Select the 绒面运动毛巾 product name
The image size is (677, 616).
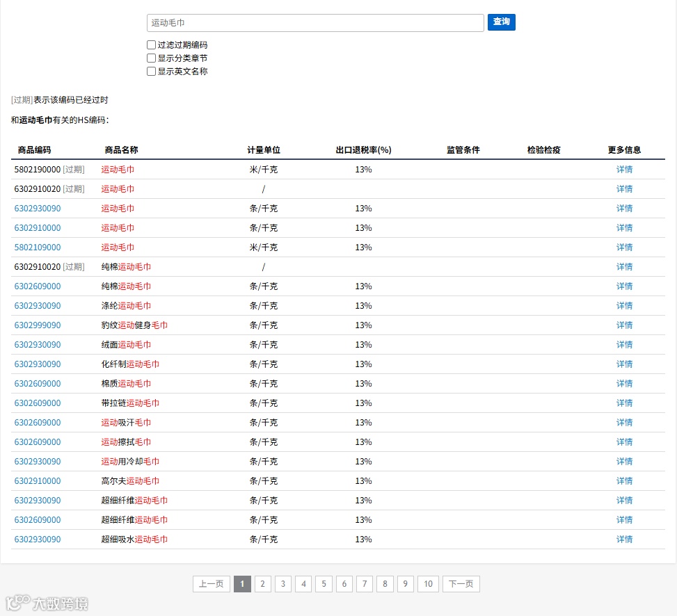pos(126,345)
